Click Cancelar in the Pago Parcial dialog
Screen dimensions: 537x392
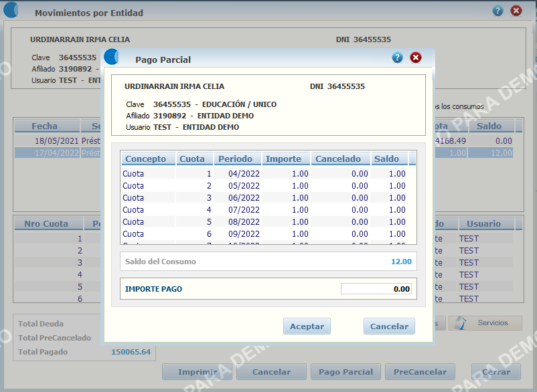[x=389, y=326]
